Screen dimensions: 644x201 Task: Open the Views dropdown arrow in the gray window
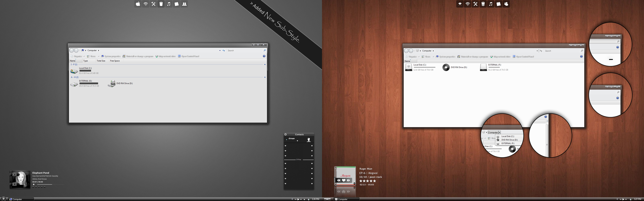98,56
